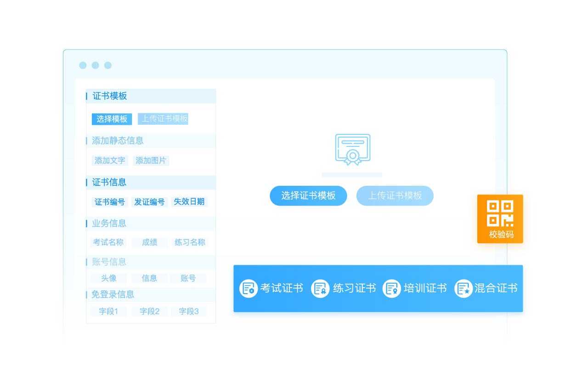Screen dimensions: 588x390
Task: Select the 添加图片 option
Action: click(151, 161)
